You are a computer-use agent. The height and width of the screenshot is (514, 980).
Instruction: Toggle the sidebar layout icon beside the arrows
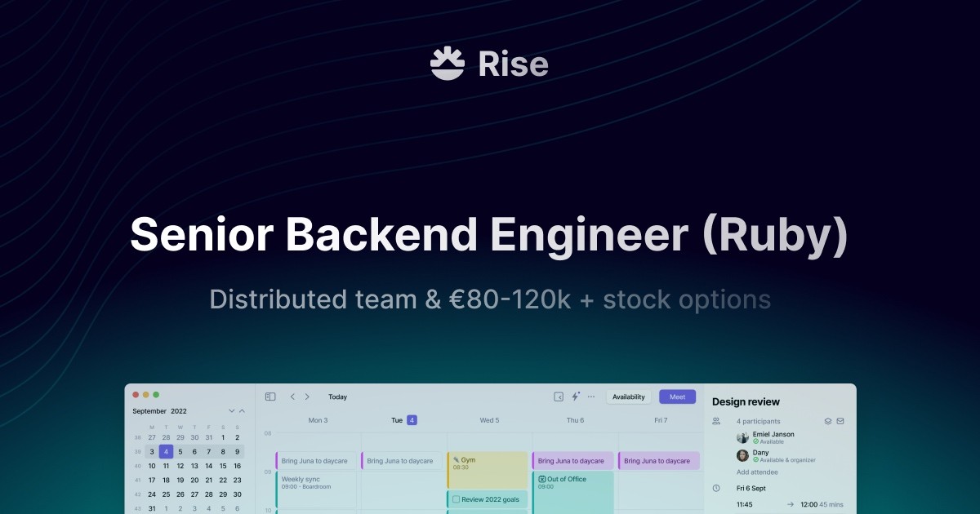pos(270,397)
